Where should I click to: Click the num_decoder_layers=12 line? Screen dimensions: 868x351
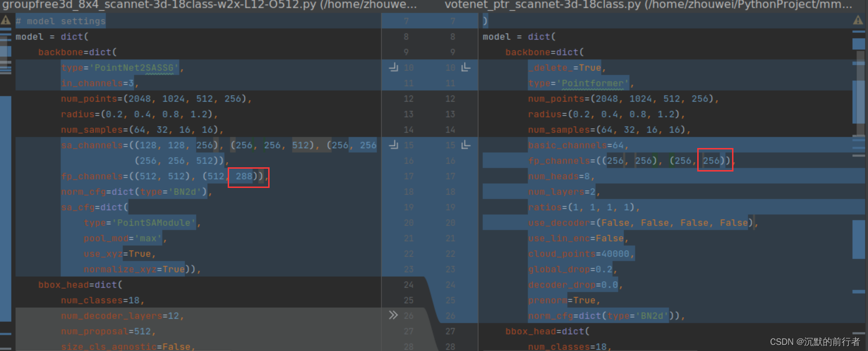click(122, 316)
